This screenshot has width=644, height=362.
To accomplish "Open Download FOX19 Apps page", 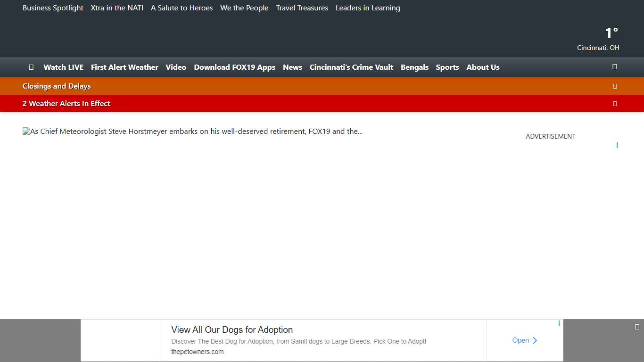I will [x=234, y=67].
